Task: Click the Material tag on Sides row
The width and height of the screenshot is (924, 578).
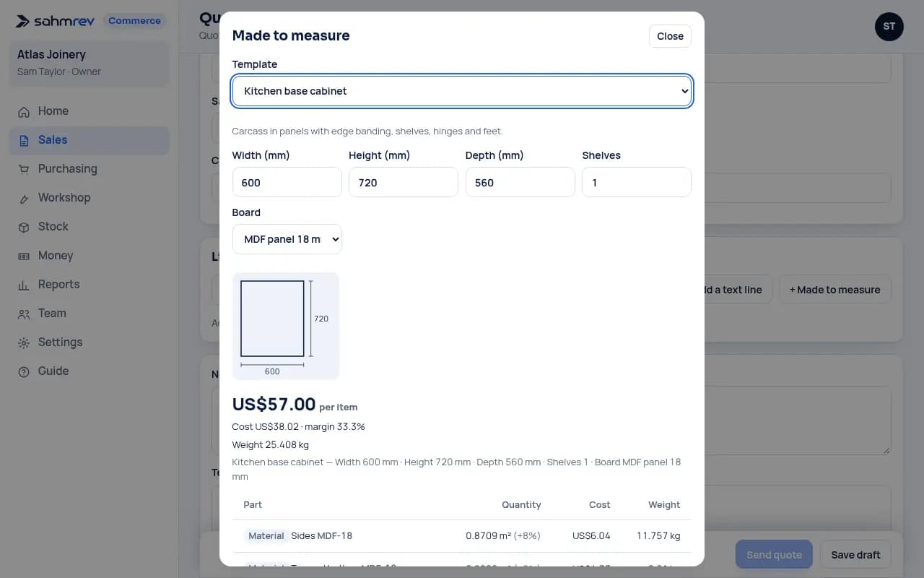Action: point(266,536)
